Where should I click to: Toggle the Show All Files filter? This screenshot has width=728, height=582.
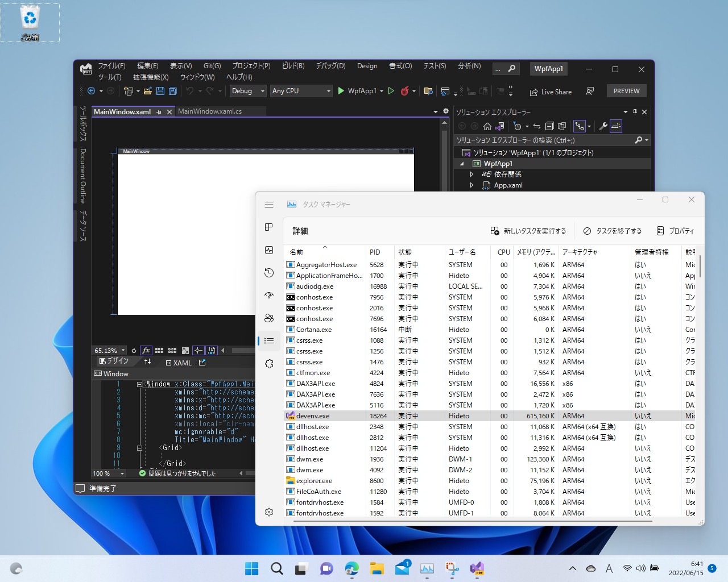tap(561, 126)
